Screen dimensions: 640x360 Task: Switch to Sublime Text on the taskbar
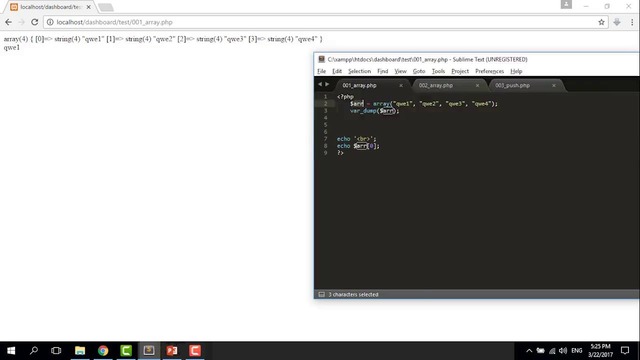(x=149, y=351)
